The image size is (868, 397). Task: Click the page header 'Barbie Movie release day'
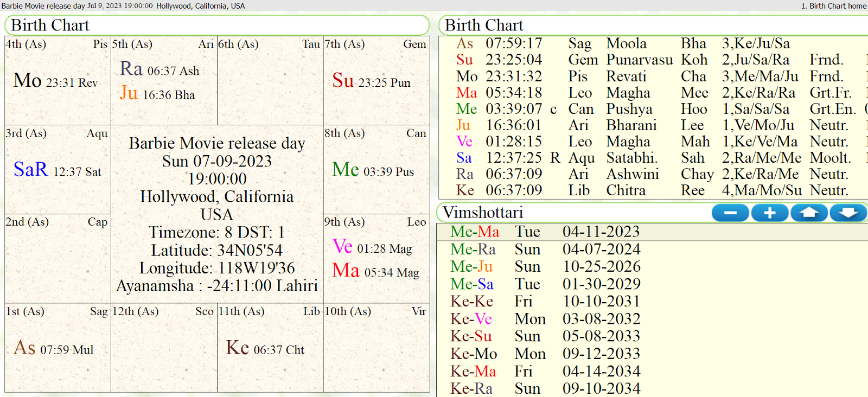(x=43, y=5)
